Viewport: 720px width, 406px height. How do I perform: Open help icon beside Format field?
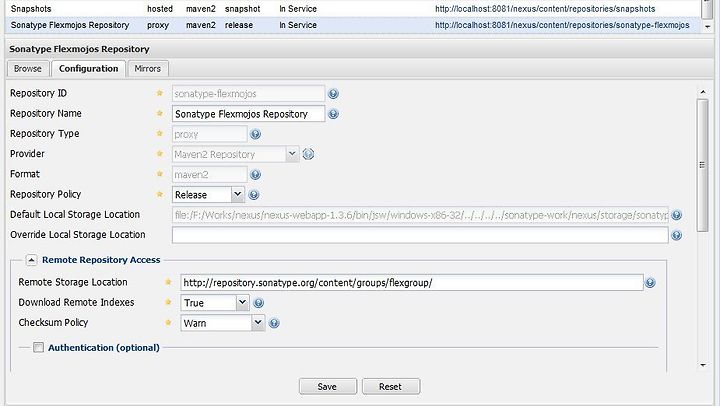255,175
